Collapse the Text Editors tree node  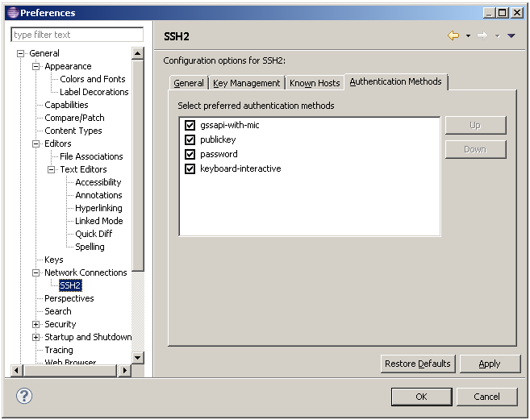(52, 169)
